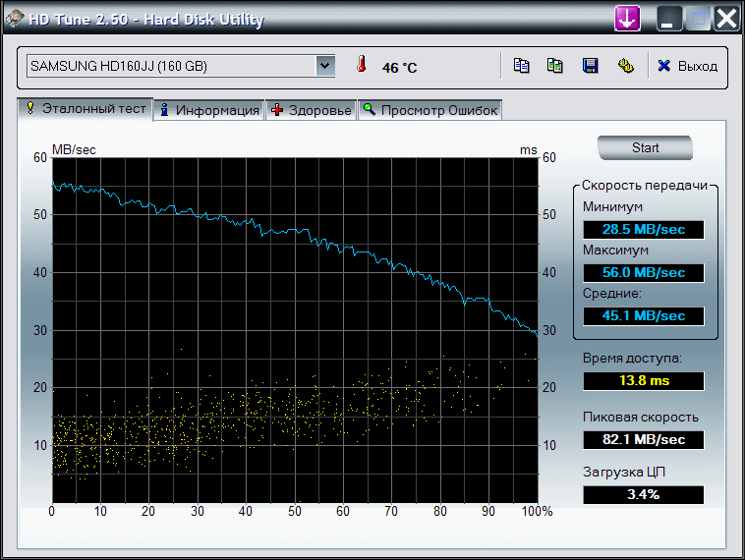Viewport: 745px width, 560px height.
Task: Click the Скорость передачи group label
Action: (x=645, y=186)
